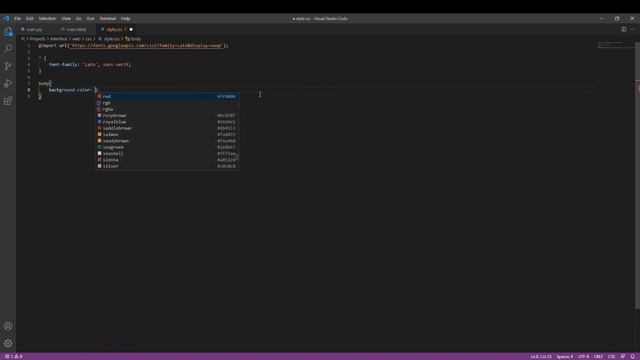Open the Explorer view in activity bar

click(8, 31)
